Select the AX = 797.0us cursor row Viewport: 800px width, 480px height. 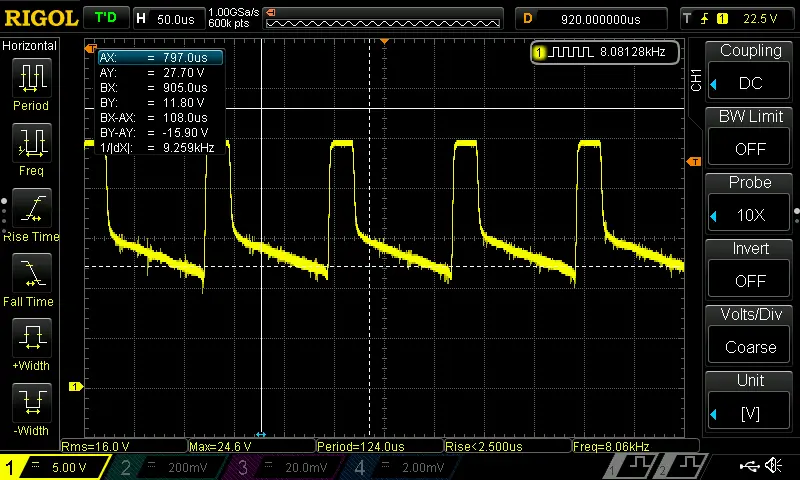[x=160, y=58]
